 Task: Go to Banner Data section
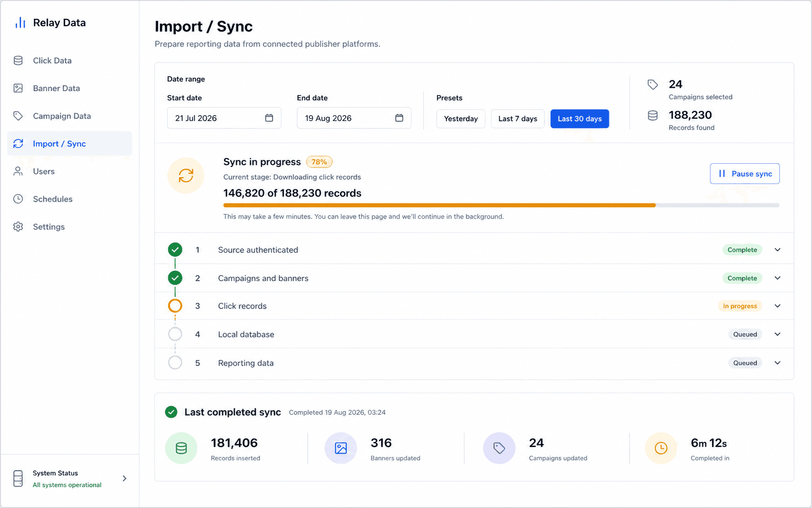[x=70, y=88]
